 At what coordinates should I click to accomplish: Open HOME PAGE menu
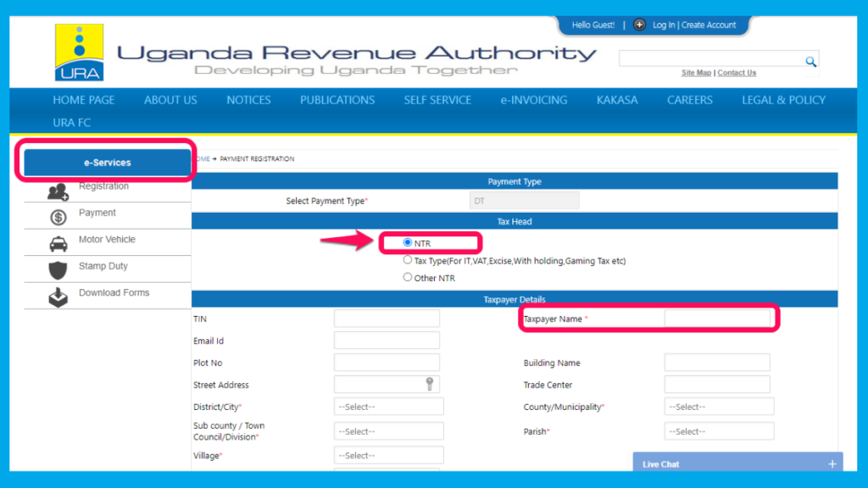click(x=84, y=100)
